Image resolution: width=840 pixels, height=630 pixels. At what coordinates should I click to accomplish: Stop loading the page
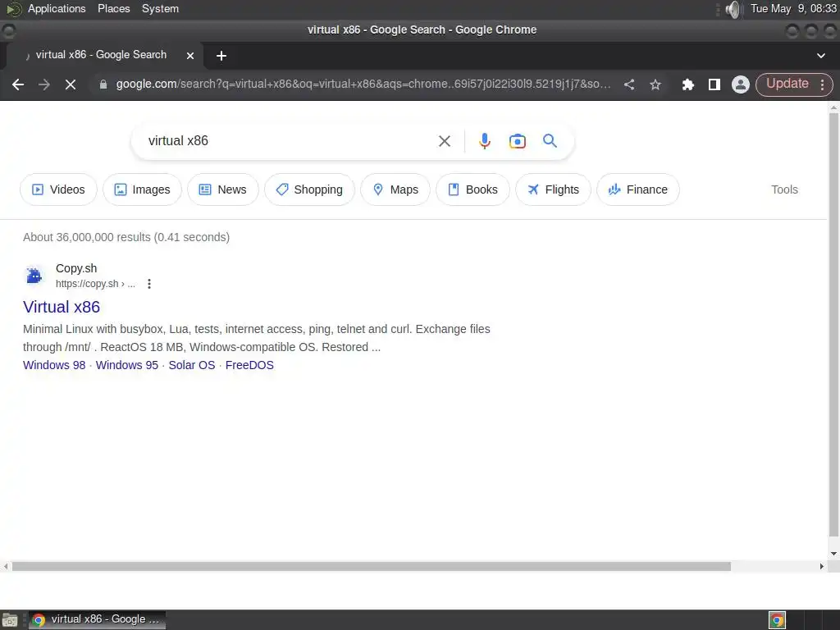point(71,84)
